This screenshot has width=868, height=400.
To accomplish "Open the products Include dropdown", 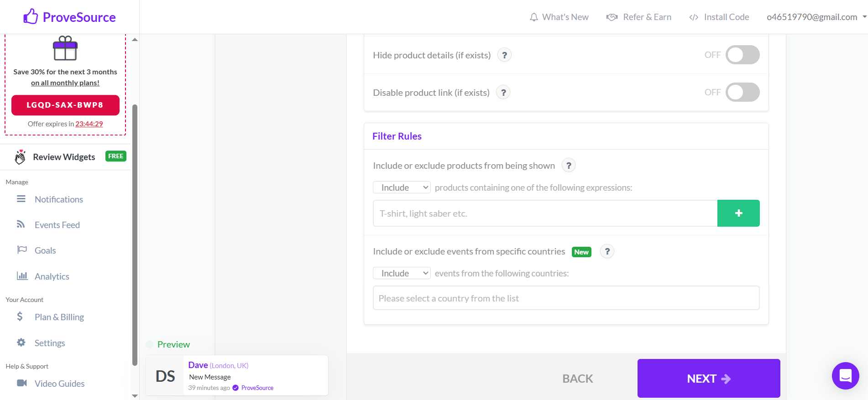I will pyautogui.click(x=402, y=187).
